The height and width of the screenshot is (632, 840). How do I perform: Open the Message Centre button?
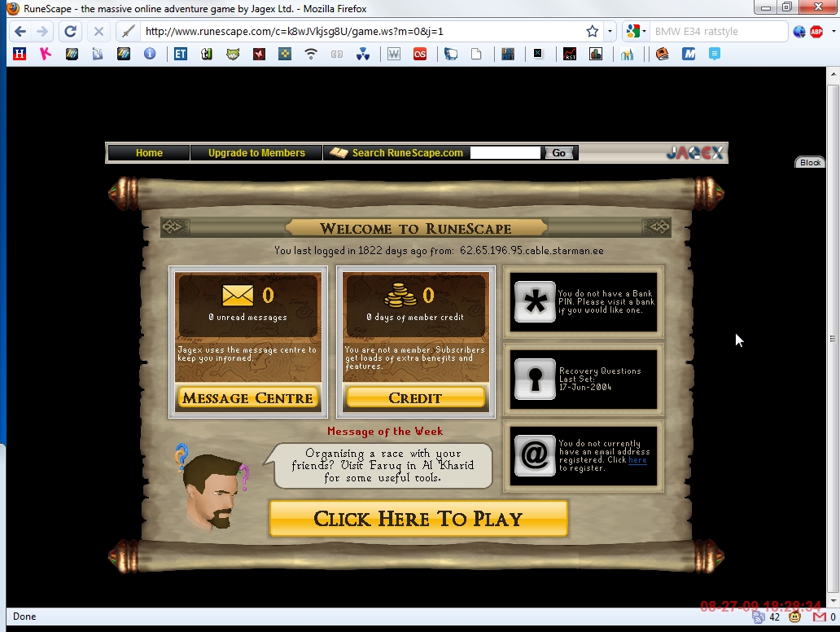[x=248, y=397]
